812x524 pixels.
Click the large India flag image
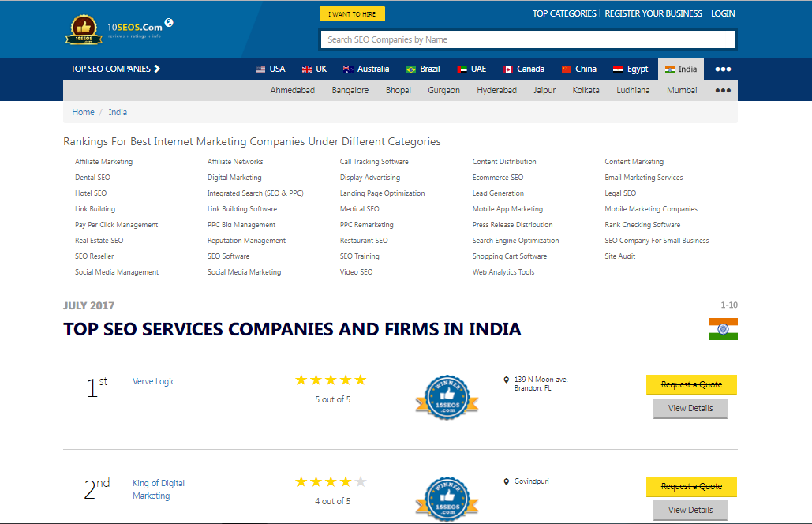pos(723,329)
